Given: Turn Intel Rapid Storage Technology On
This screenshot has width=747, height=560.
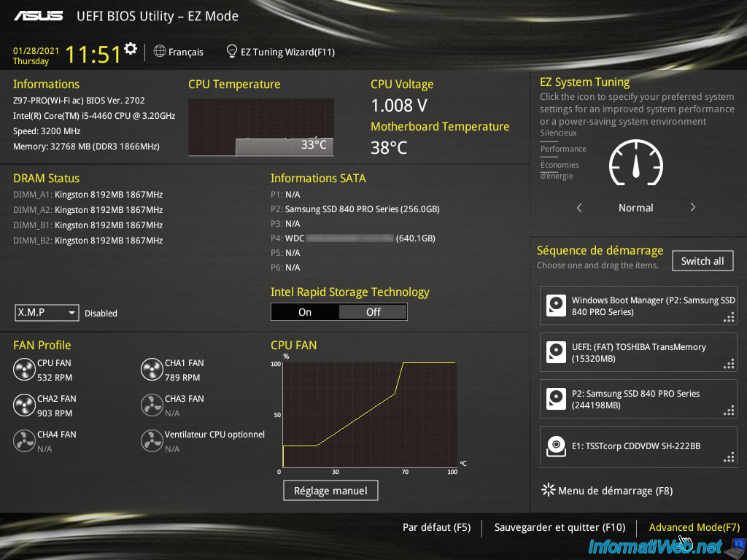Looking at the screenshot, I should 305,312.
